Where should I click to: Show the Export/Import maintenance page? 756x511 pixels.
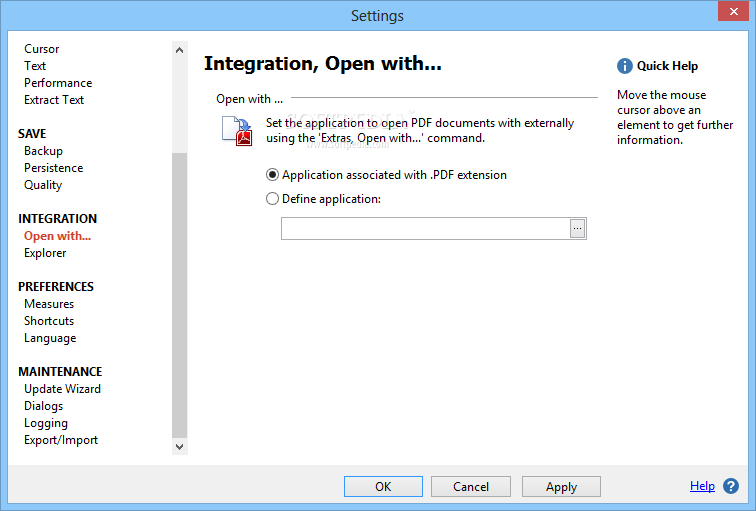[x=61, y=440]
